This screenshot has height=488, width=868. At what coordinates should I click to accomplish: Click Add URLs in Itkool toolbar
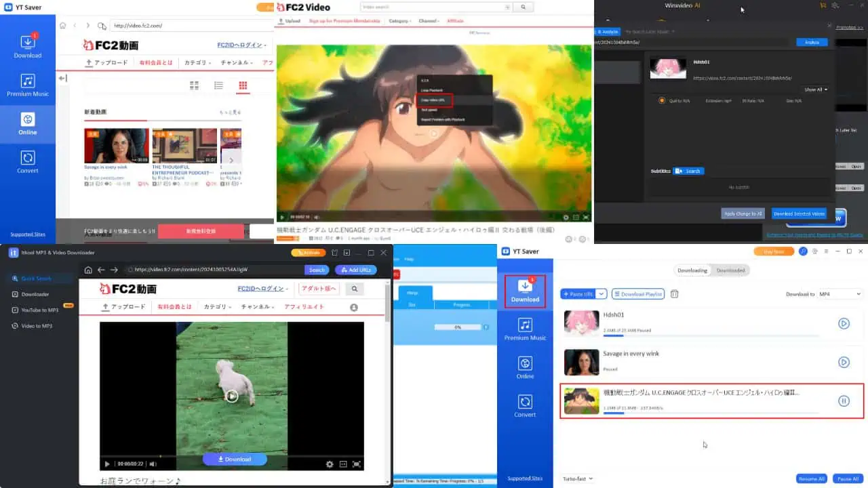[x=356, y=270]
